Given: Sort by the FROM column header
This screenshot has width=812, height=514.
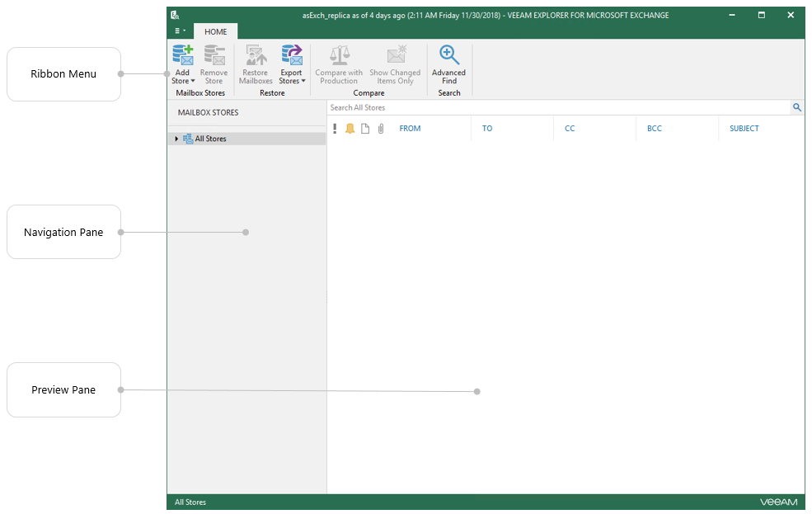Looking at the screenshot, I should (x=410, y=129).
